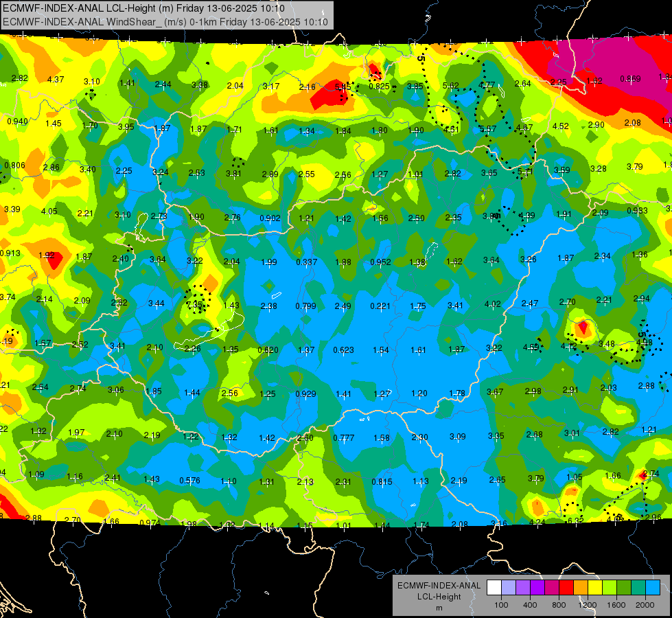This screenshot has width=672, height=618.
Task: Click the wind shear value 4.52
Action: point(561,126)
